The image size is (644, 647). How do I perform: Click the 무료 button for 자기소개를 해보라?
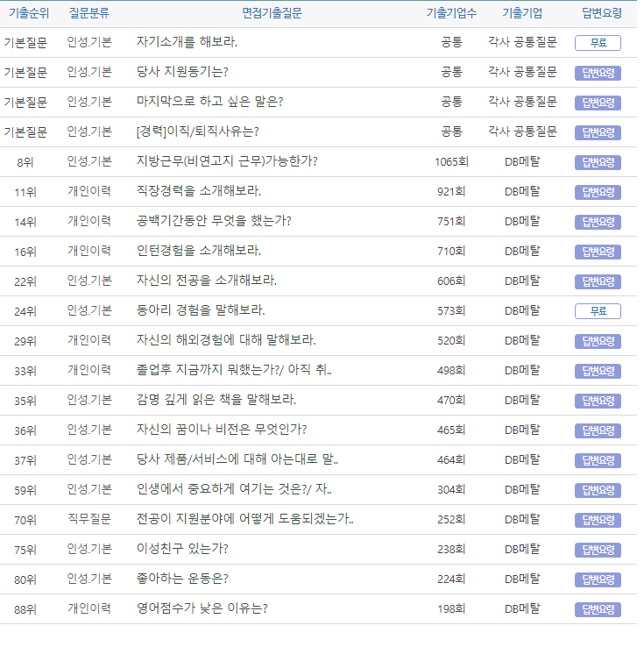pyautogui.click(x=598, y=43)
